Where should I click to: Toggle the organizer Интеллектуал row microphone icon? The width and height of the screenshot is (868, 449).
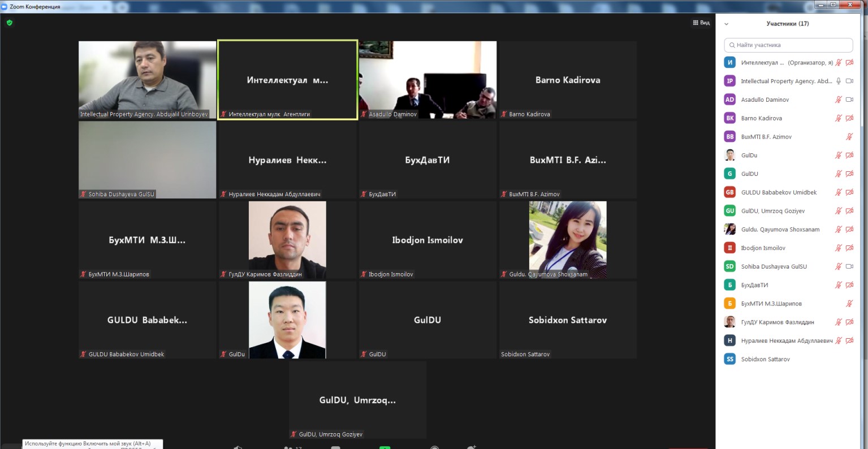coord(839,63)
